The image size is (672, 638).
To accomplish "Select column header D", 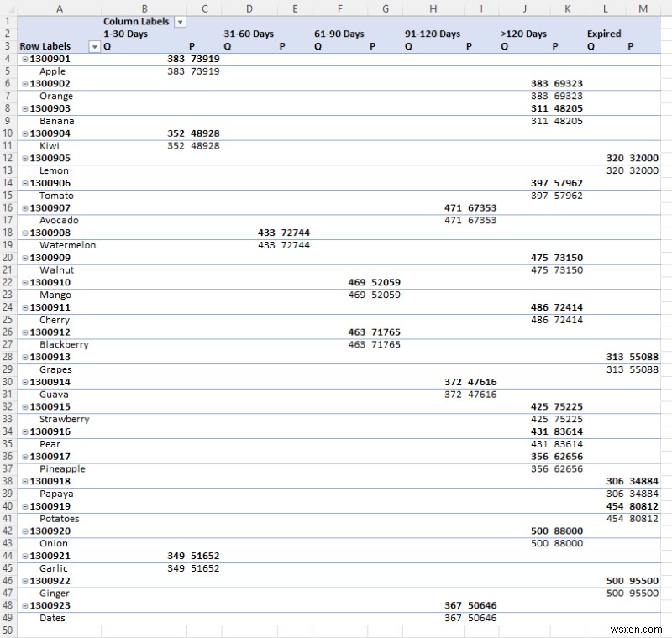I will (x=249, y=8).
